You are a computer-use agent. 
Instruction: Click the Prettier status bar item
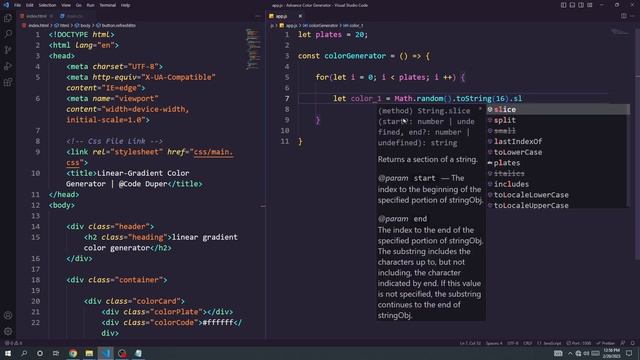point(606,343)
